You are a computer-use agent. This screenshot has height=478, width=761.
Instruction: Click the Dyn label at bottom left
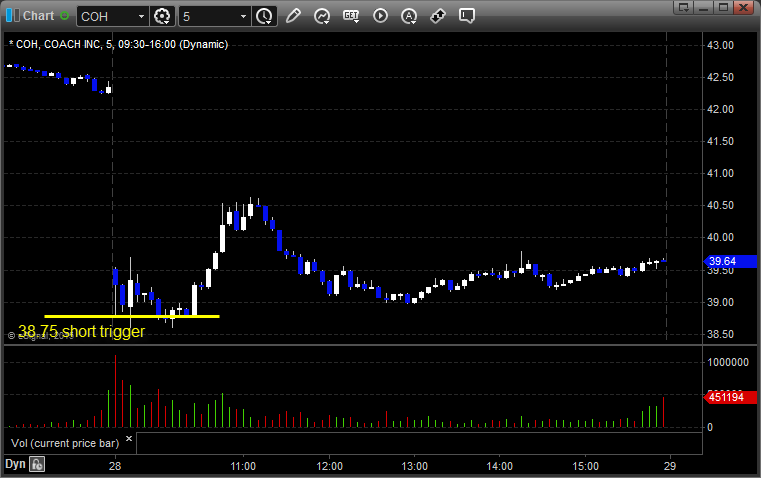[14, 464]
